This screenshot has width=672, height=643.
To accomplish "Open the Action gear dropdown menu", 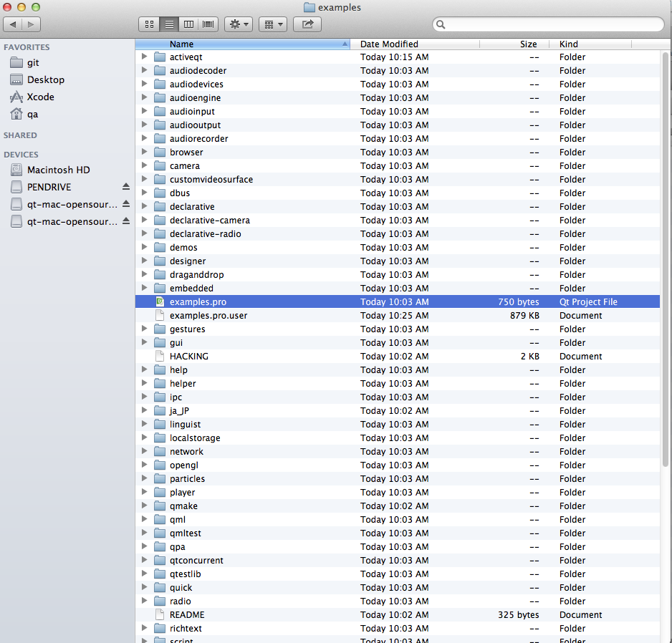I will pyautogui.click(x=238, y=24).
